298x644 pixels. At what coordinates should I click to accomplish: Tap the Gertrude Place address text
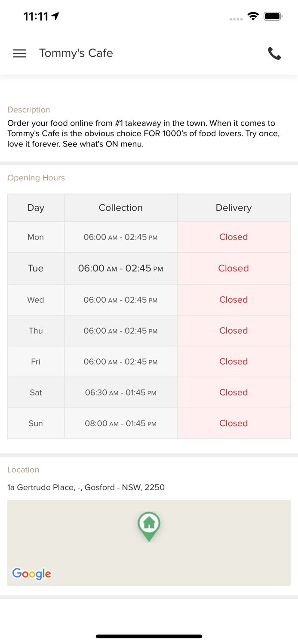(x=86, y=487)
